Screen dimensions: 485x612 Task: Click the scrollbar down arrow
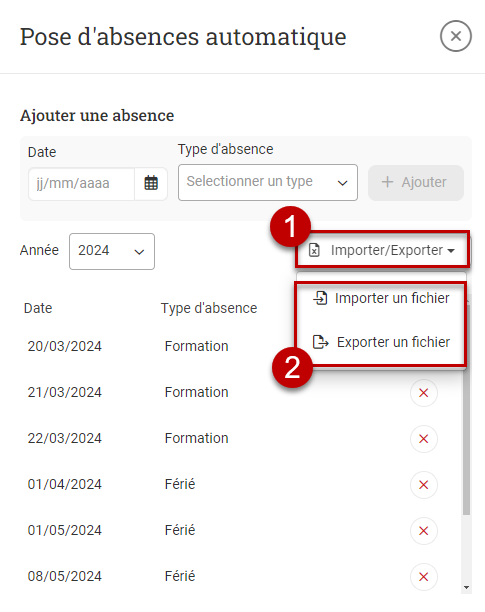(x=466, y=587)
